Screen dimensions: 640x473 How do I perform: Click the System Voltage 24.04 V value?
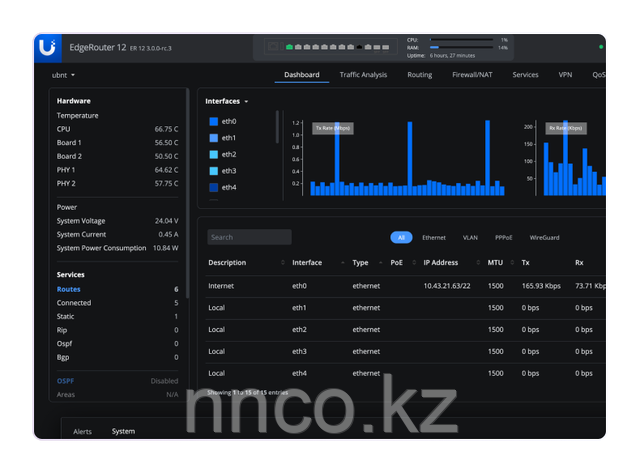point(167,221)
